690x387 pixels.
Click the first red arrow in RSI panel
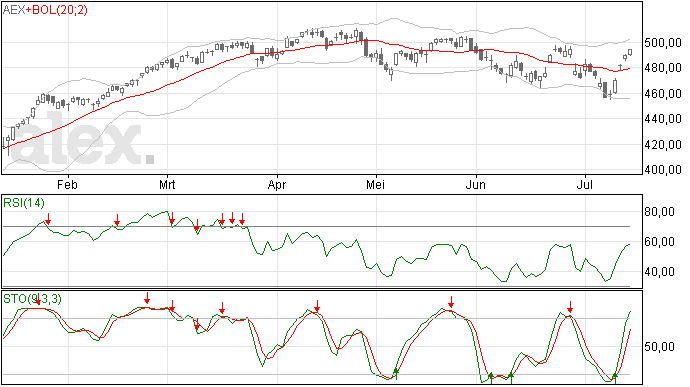48,218
